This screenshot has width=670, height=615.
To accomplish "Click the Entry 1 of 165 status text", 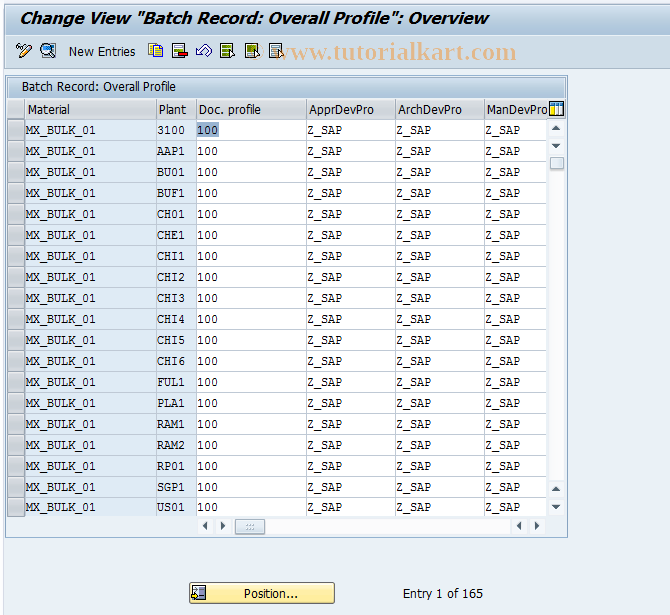I will click(443, 594).
